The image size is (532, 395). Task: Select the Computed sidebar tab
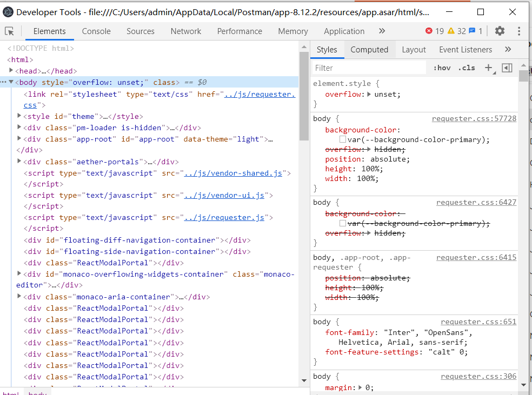[369, 50]
